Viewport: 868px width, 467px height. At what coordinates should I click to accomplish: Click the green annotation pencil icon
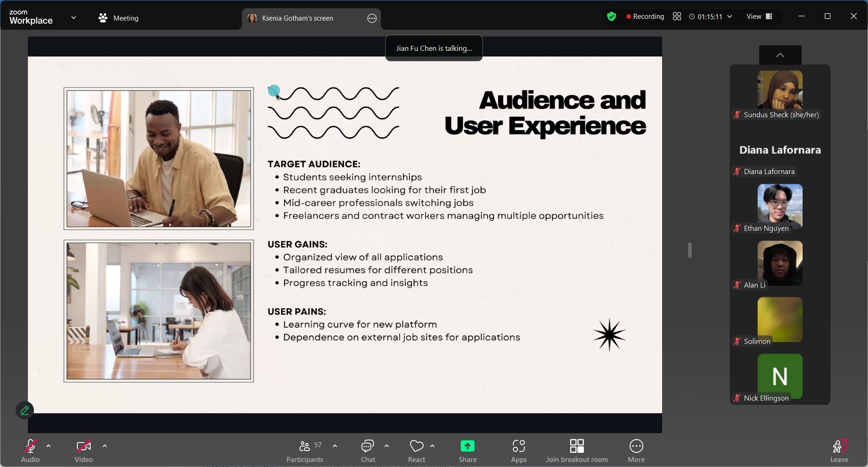point(25,410)
